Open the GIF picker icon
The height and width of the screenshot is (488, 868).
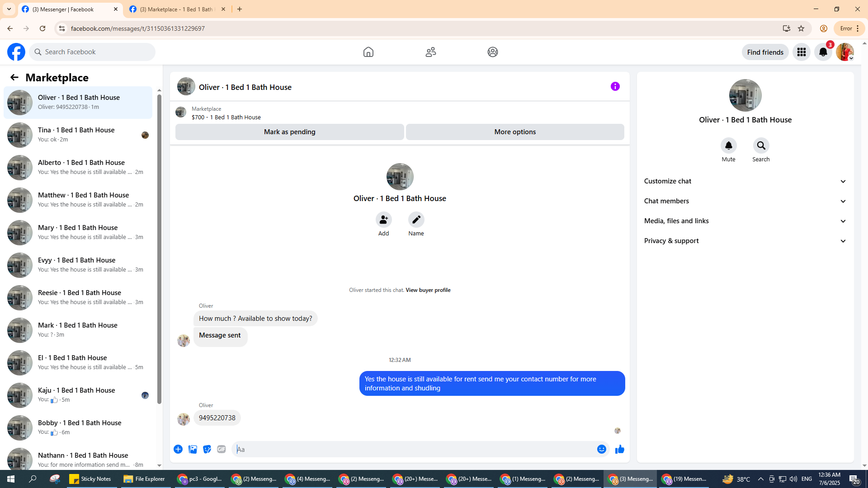221,449
